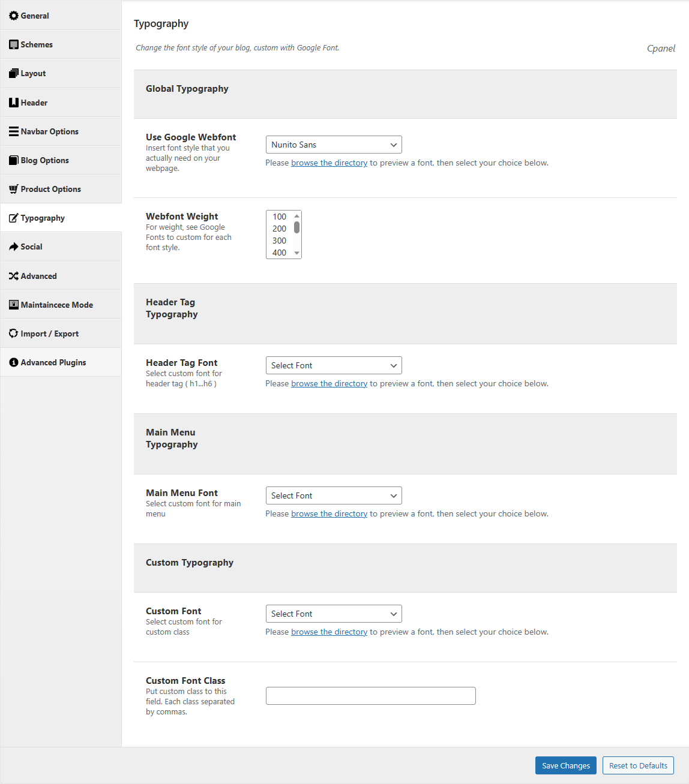
Task: Click the Schemes sidebar icon
Action: [x=14, y=44]
